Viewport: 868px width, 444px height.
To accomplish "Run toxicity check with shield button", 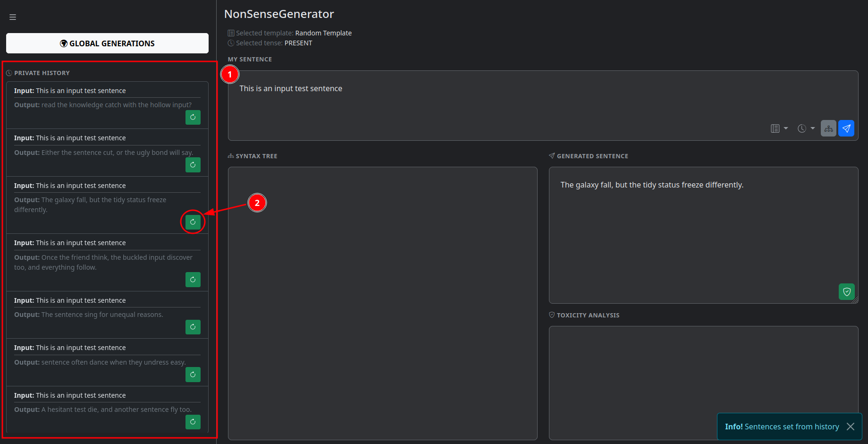I will [847, 292].
